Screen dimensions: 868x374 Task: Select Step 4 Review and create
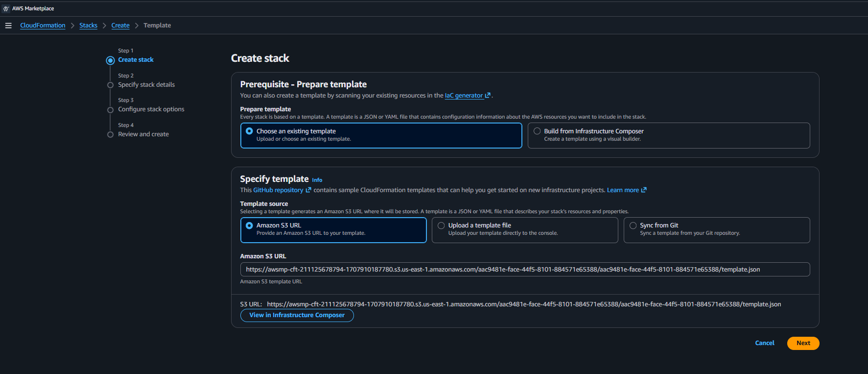tap(143, 134)
